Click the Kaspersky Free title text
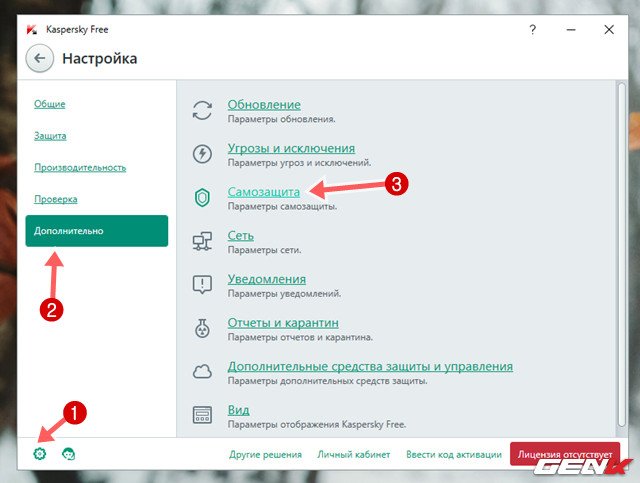 77,29
